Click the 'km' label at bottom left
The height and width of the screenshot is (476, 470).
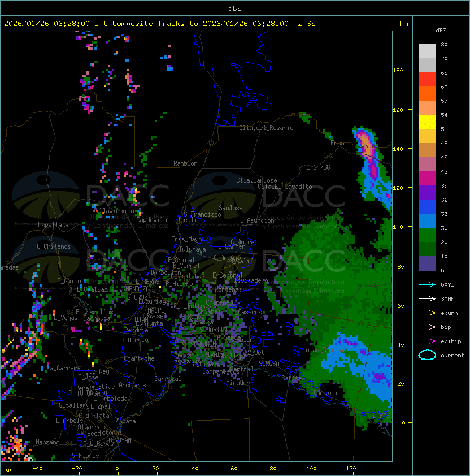pos(8,470)
